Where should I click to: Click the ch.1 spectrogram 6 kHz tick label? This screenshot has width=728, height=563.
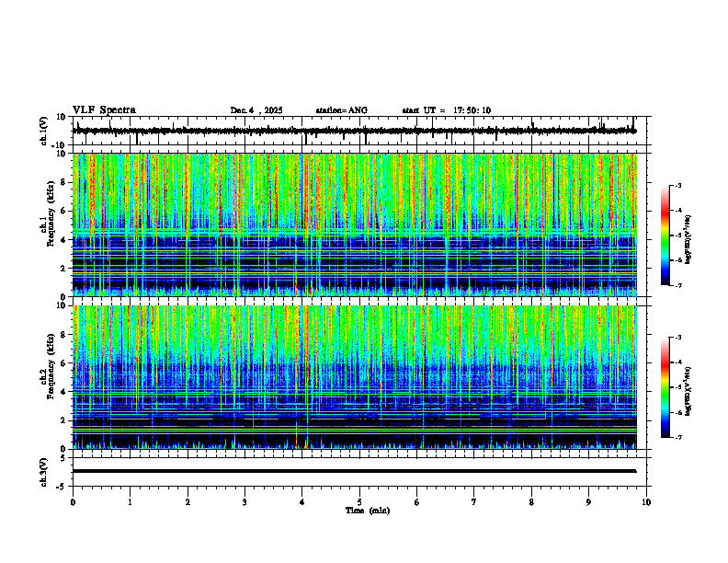(x=63, y=212)
